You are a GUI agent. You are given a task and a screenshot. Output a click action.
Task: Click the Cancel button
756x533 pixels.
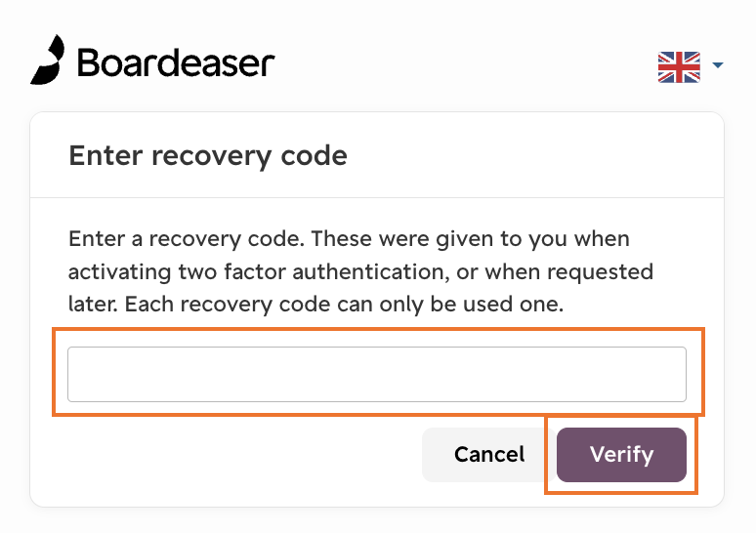tap(489, 455)
